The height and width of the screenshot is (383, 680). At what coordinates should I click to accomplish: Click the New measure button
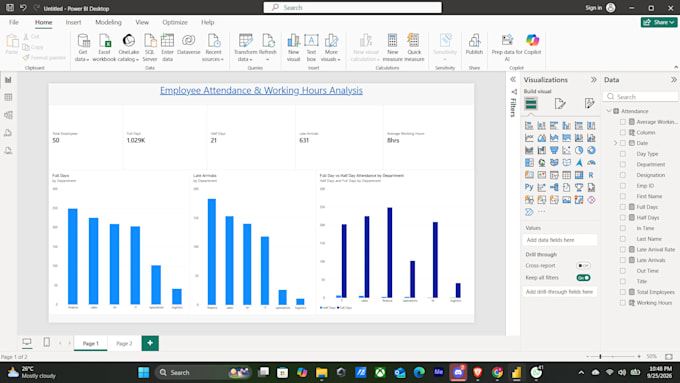click(392, 48)
